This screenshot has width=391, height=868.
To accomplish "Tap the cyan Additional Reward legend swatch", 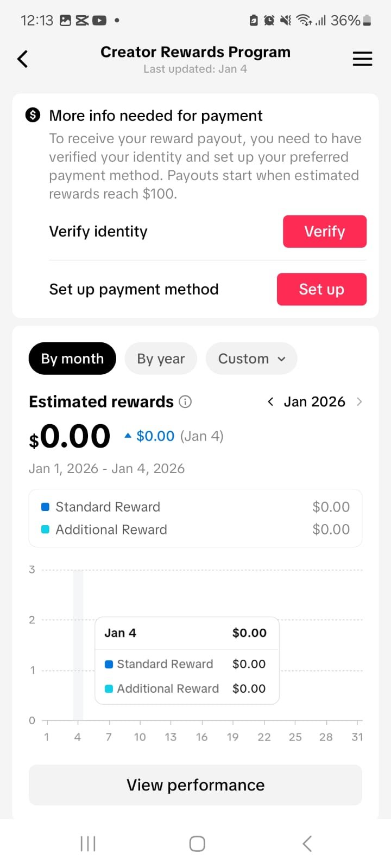I will (46, 529).
